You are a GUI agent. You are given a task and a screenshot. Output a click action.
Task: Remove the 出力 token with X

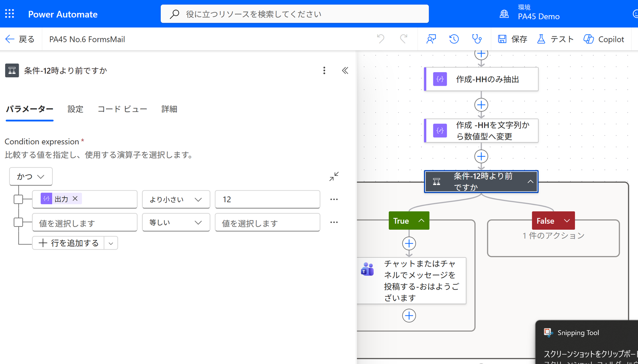pyautogui.click(x=75, y=199)
